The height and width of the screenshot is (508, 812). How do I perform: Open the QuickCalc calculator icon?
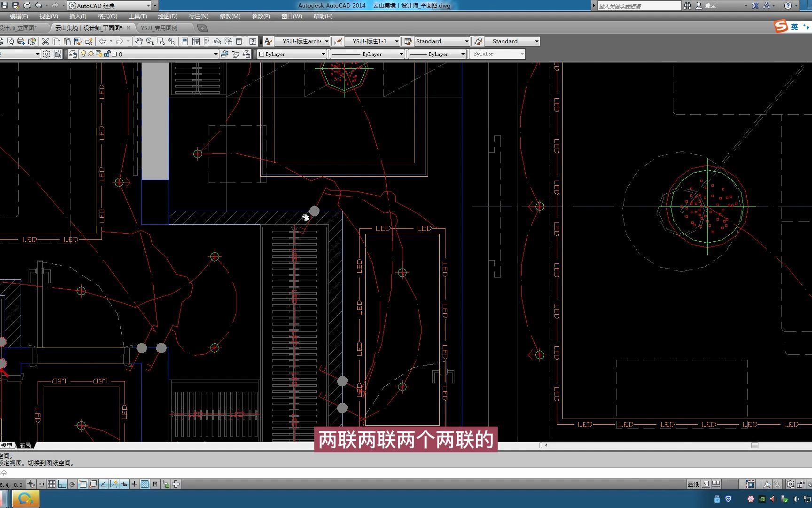[239, 41]
